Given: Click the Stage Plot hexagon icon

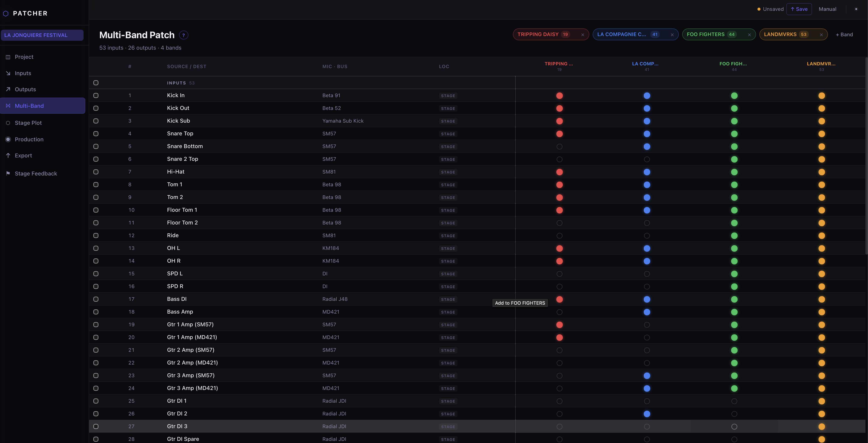Looking at the screenshot, I should [x=8, y=123].
